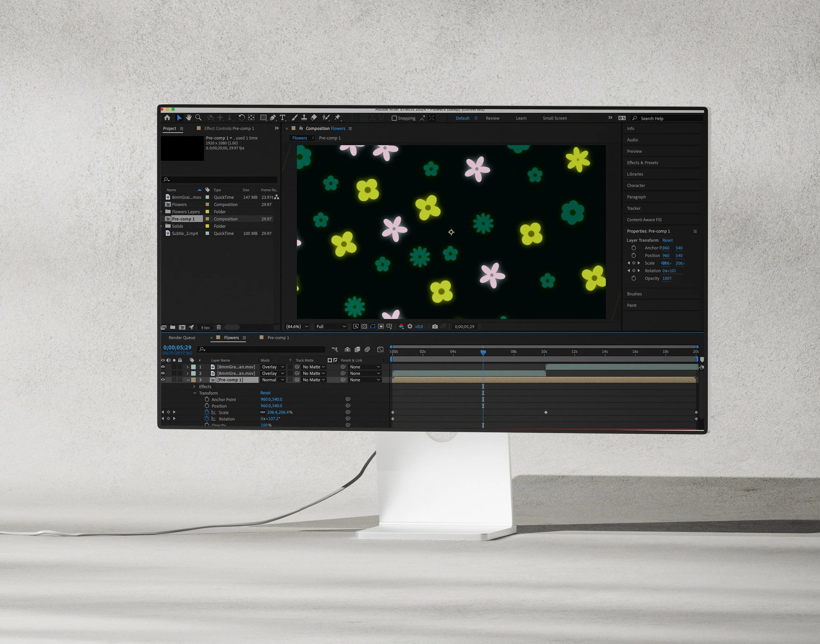Open the Overlay blend mode dropdown on layer 1
Viewport: 820px width, 644px height.
tap(273, 367)
